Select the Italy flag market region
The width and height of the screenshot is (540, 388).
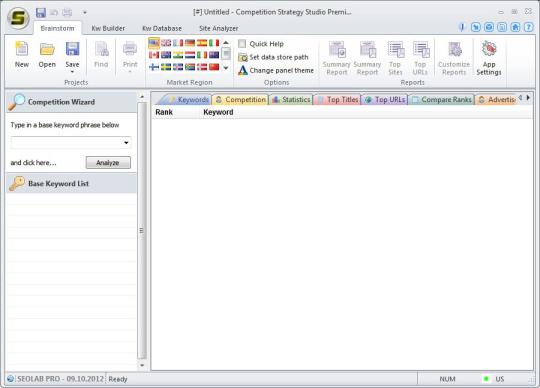[x=214, y=43]
